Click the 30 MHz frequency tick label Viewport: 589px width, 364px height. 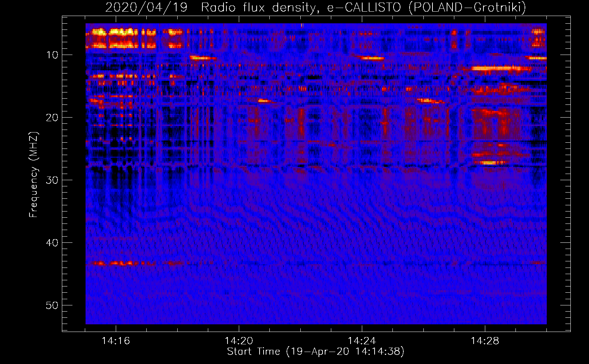coord(52,180)
